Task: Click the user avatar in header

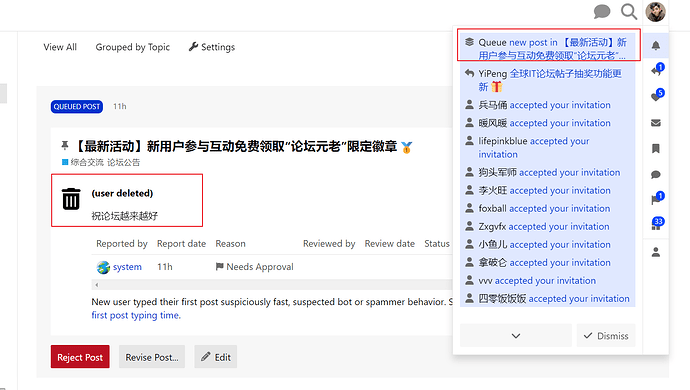Action: tap(655, 11)
